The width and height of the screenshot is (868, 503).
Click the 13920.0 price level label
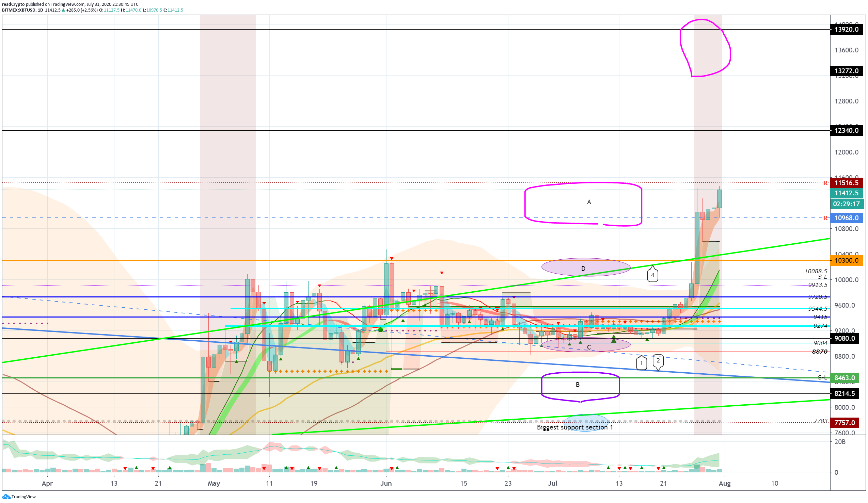846,29
